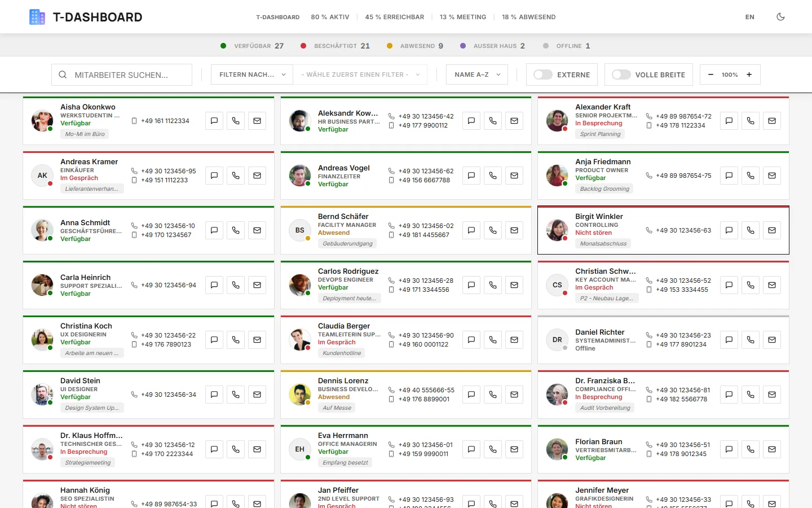Open chat with Carla Heinrich
This screenshot has height=508, width=812.
coord(214,285)
